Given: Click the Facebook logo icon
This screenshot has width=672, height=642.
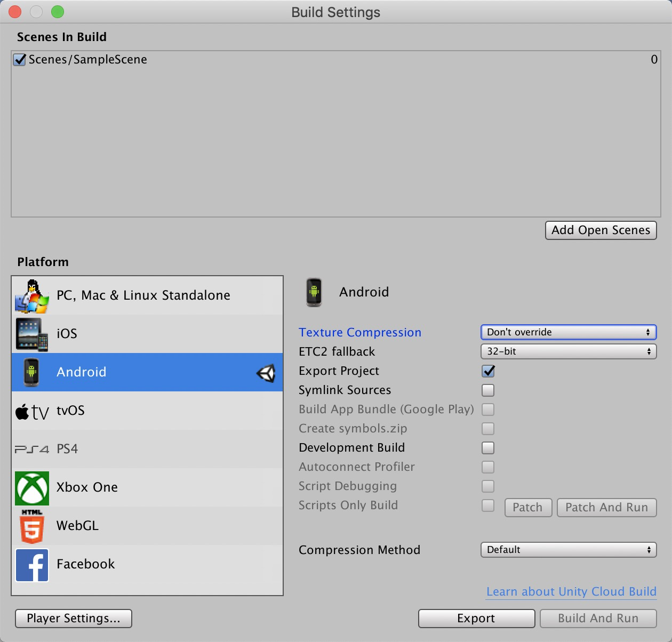Looking at the screenshot, I should pos(32,565).
